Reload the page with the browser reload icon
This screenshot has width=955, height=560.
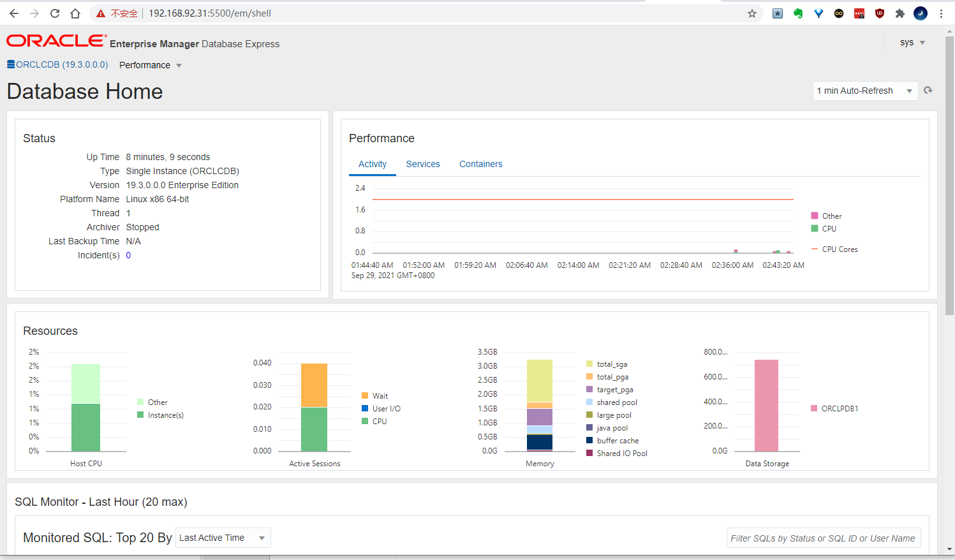(x=55, y=13)
